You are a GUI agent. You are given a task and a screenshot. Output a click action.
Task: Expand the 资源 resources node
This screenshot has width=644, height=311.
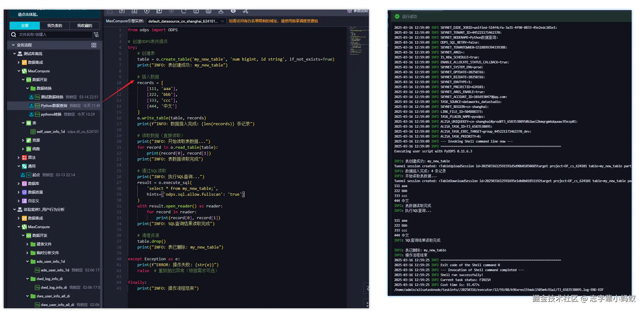pyautogui.click(x=23, y=140)
